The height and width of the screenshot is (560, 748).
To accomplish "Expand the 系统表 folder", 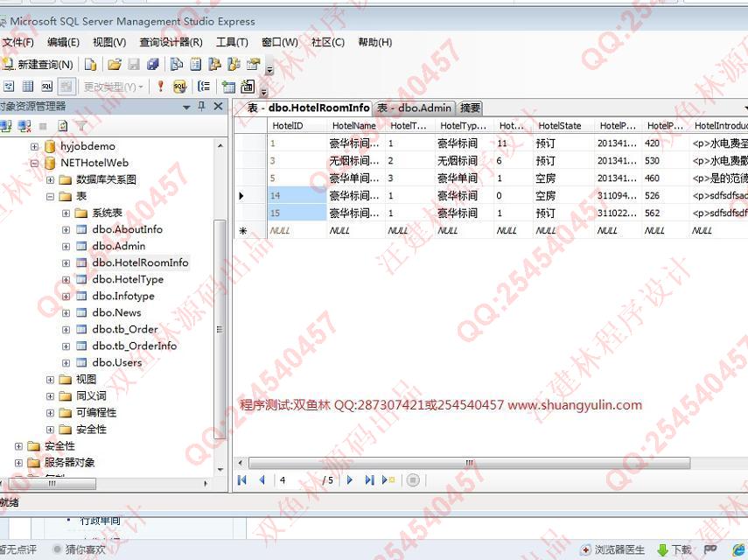I will (66, 213).
